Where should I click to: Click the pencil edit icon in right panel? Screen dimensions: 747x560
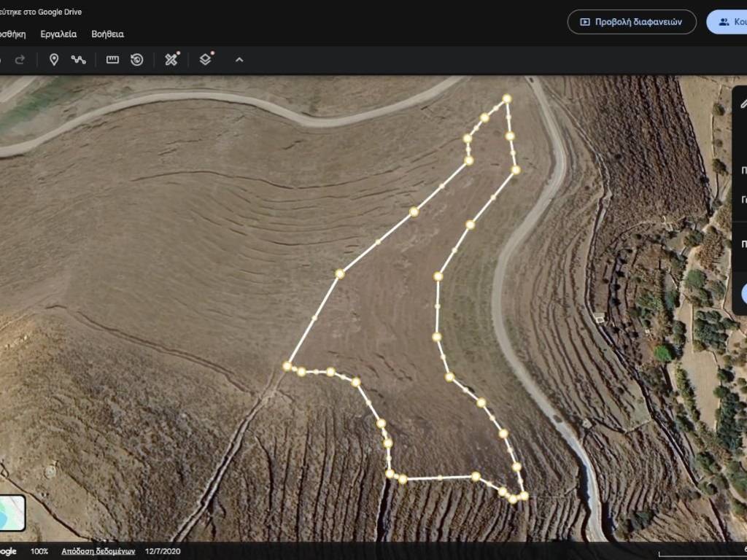743,104
